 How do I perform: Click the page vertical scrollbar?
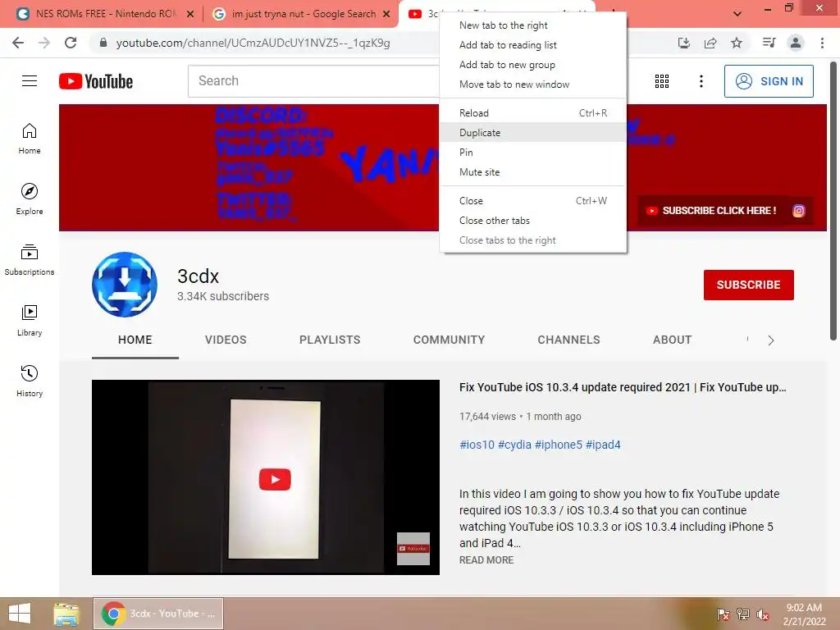833,201
